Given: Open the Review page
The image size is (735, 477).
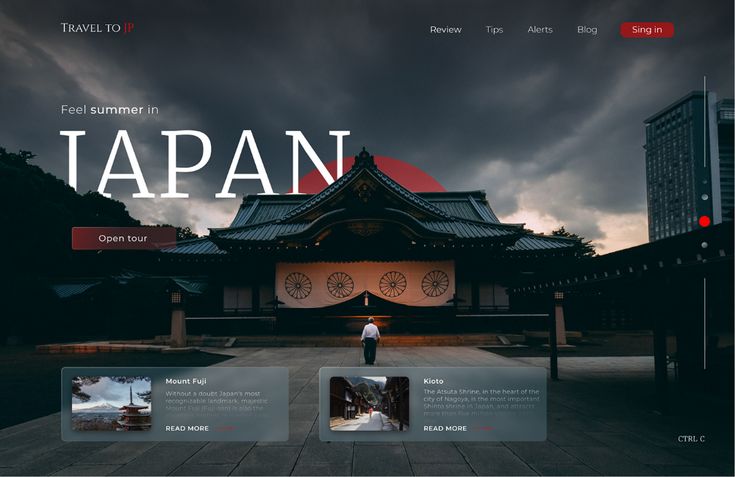Looking at the screenshot, I should tap(445, 30).
